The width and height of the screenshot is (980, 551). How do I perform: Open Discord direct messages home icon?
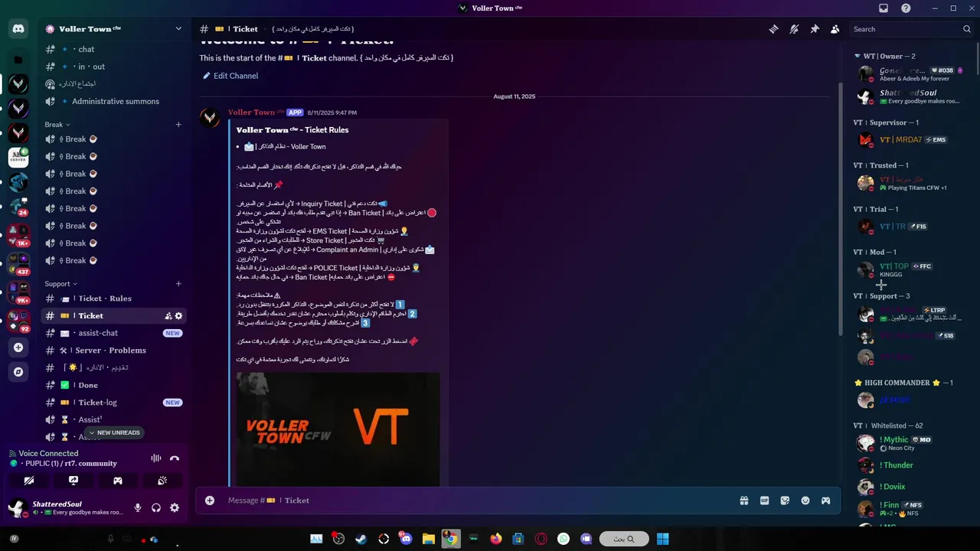point(18,29)
